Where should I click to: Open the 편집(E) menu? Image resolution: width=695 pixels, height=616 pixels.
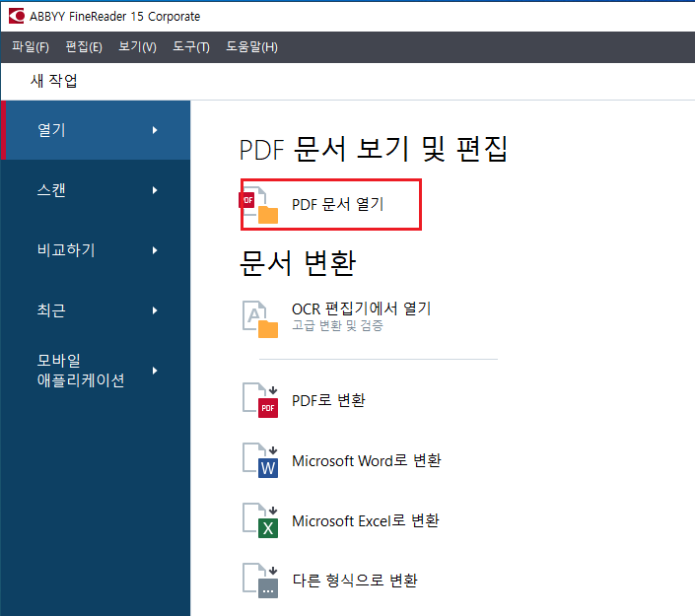pos(84,46)
